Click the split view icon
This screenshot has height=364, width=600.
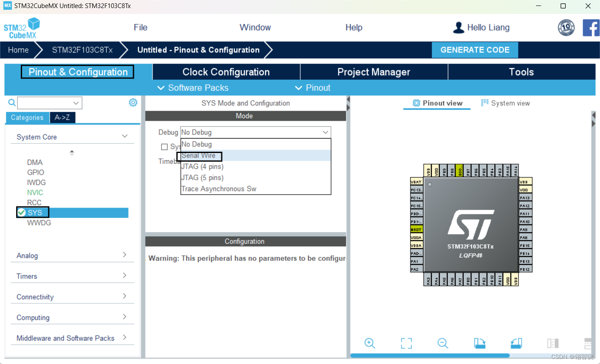pos(553,343)
